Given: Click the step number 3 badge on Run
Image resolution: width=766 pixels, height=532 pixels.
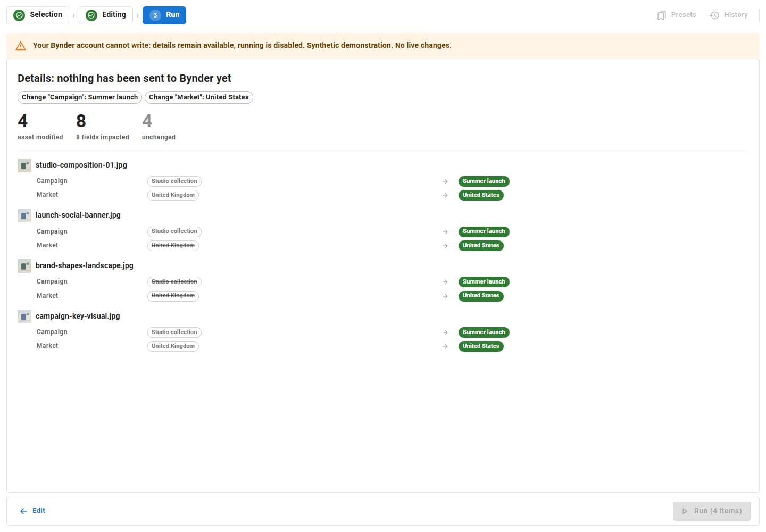Looking at the screenshot, I should tap(155, 15).
